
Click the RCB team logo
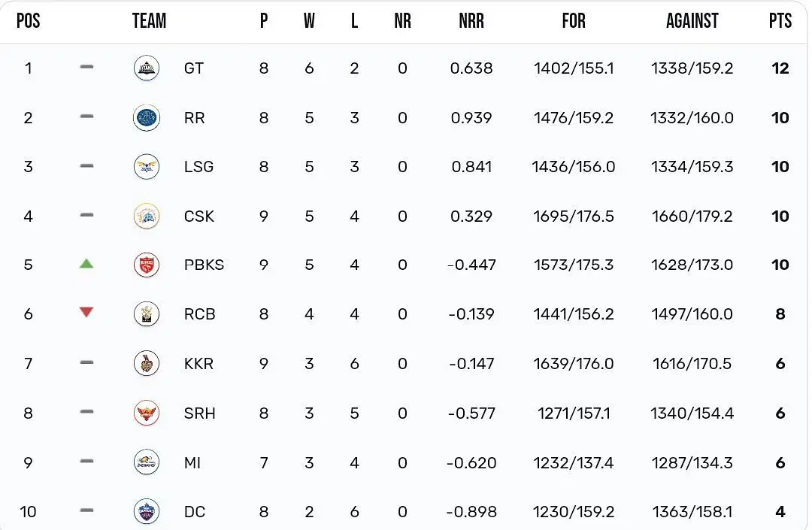point(147,314)
